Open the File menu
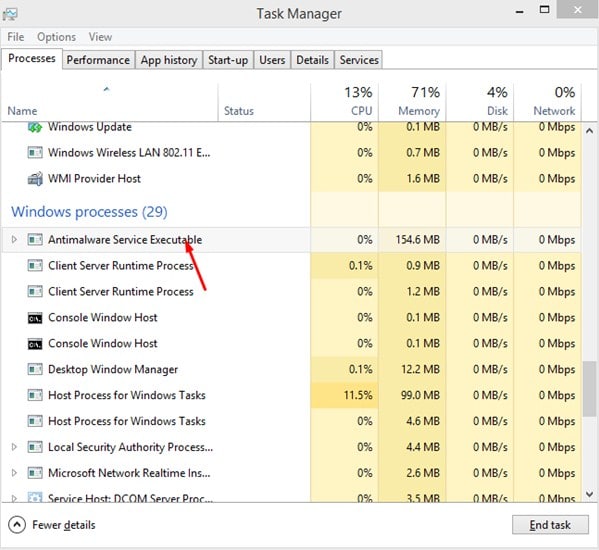The image size is (599, 550). (16, 37)
